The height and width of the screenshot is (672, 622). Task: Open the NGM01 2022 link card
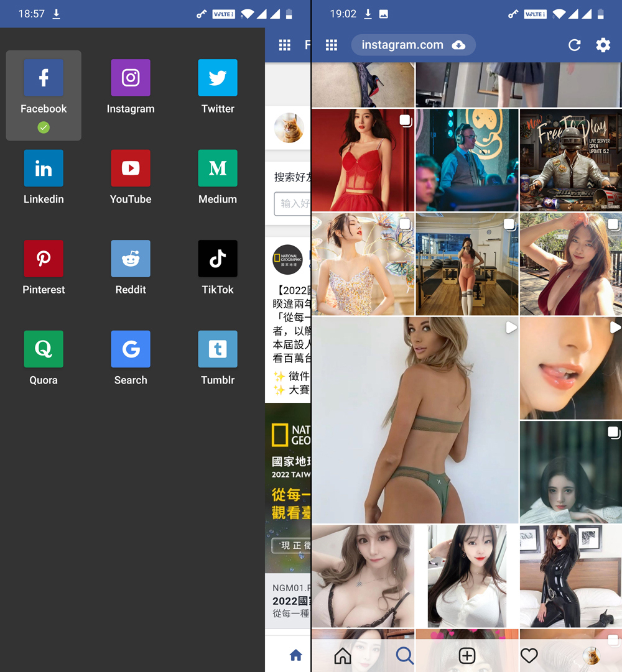[x=288, y=601]
